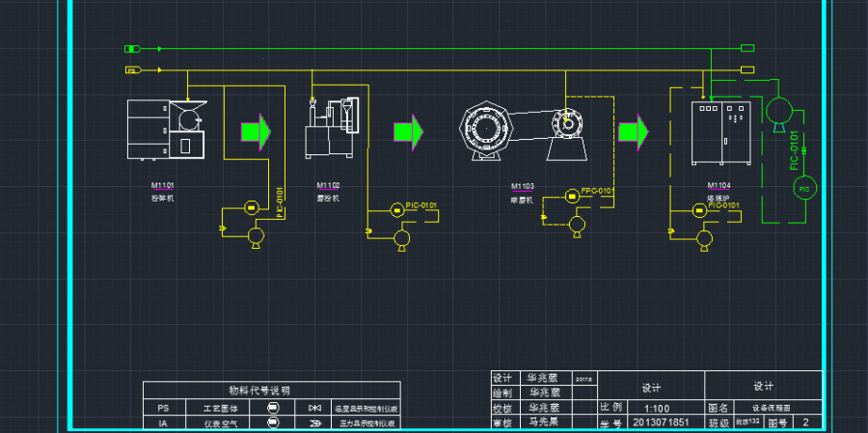868x433 pixels.
Task: Select instrument bubble left of horizontal PIC-0101
Action: coord(397,210)
